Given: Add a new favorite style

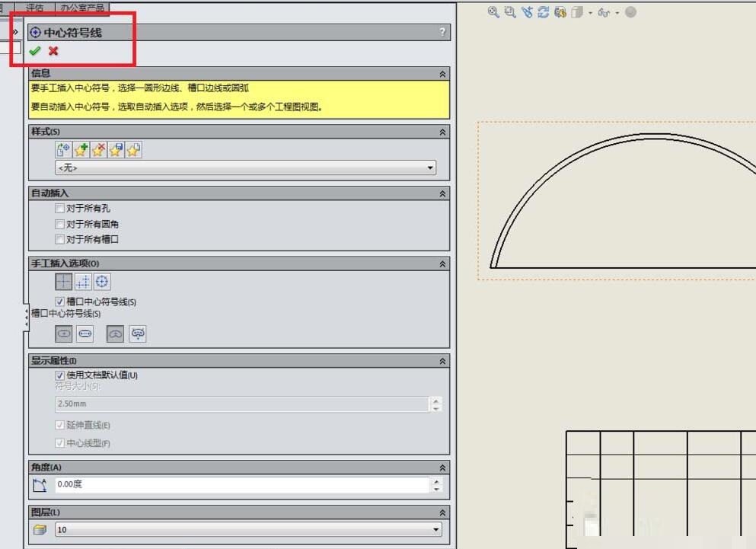Looking at the screenshot, I should (81, 149).
